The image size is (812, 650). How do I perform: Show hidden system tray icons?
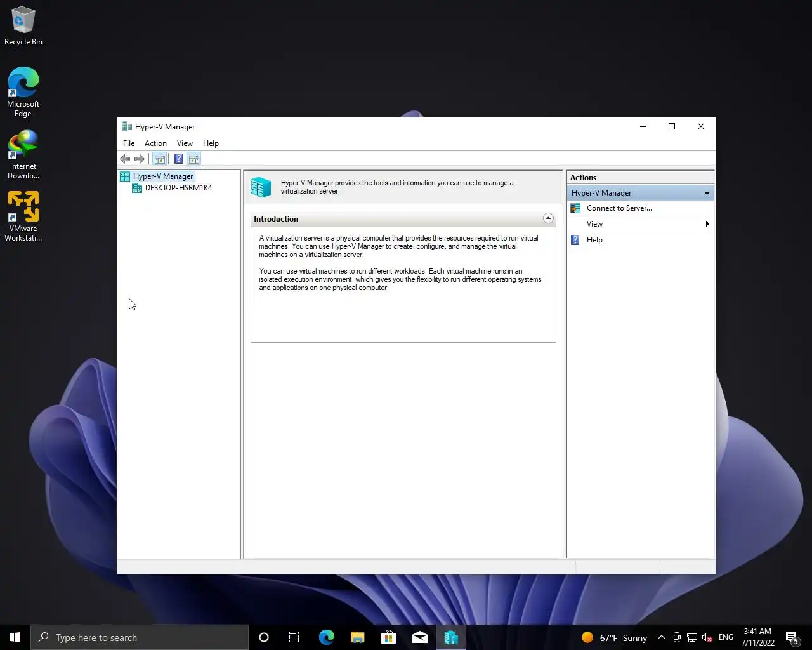661,637
